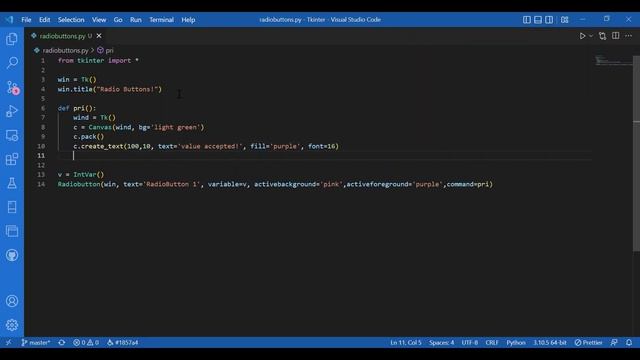The height and width of the screenshot is (360, 640).
Task: Split the editor to the right
Action: [x=616, y=36]
